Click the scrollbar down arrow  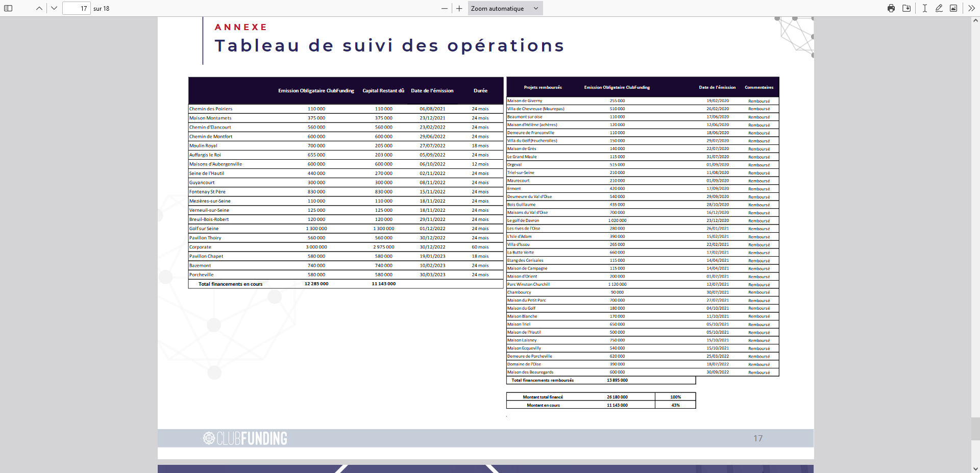975,468
